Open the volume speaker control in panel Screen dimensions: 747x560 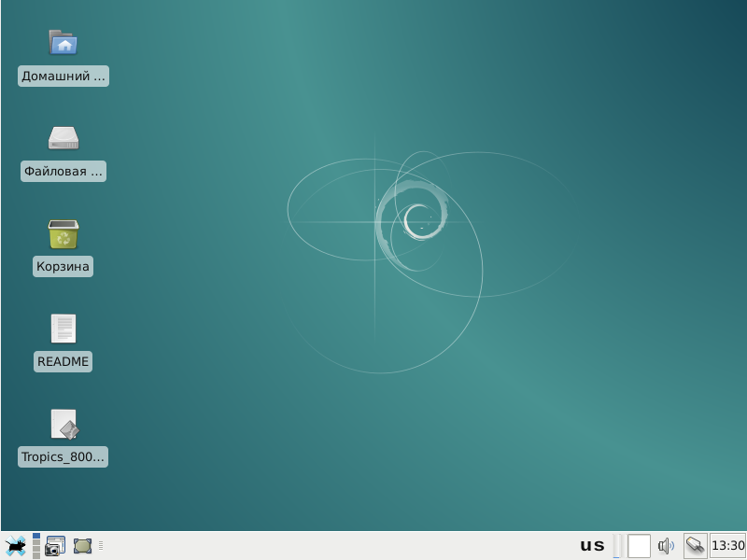[666, 546]
